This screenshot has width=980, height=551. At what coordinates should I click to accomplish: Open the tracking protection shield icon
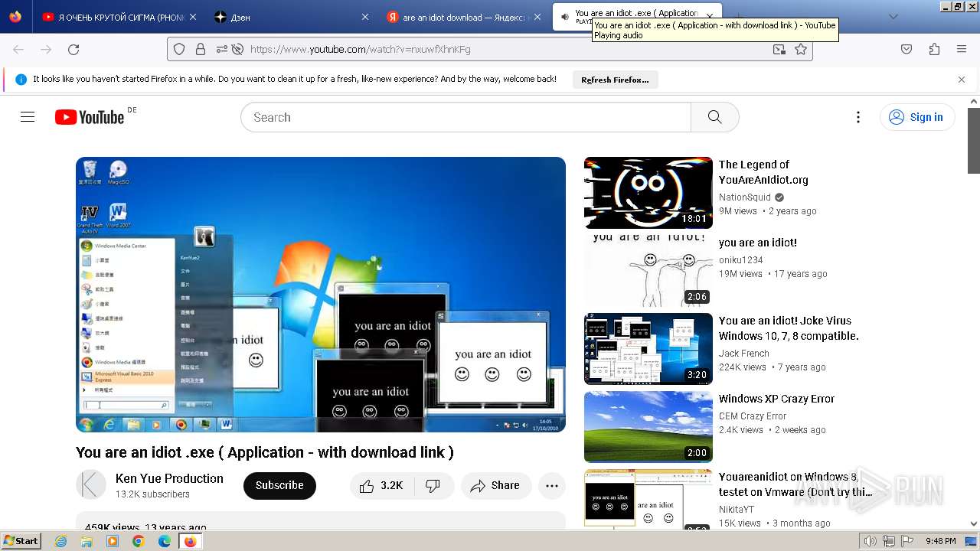179,49
